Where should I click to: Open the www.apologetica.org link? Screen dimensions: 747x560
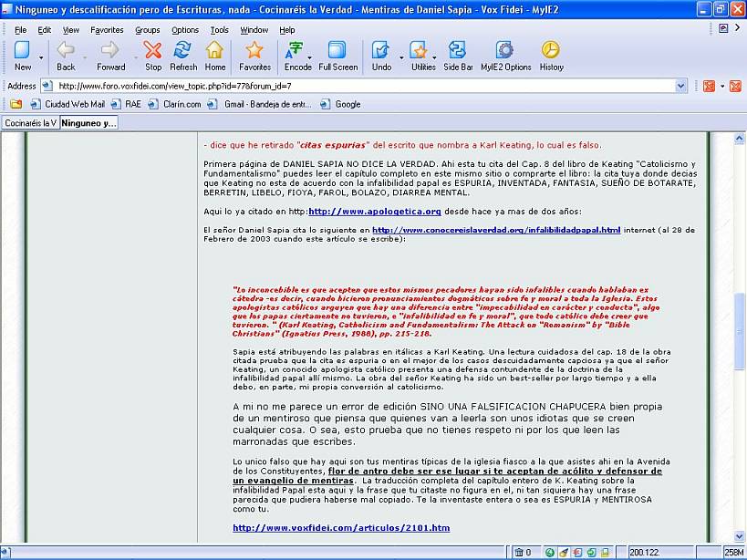coord(374,212)
